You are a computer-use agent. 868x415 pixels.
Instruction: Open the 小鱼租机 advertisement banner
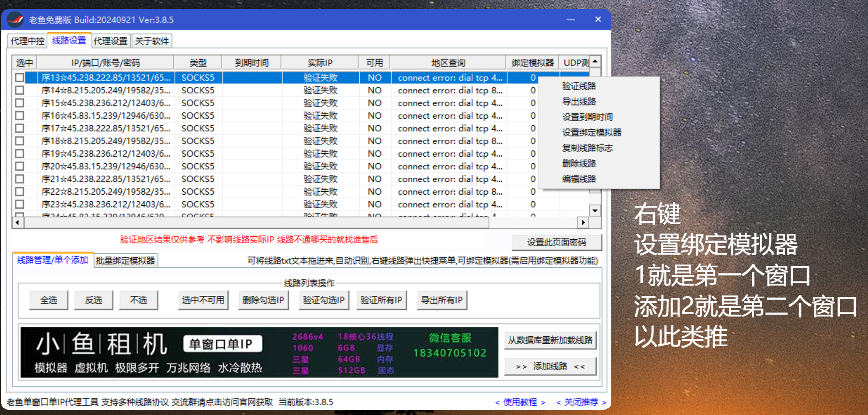259,353
